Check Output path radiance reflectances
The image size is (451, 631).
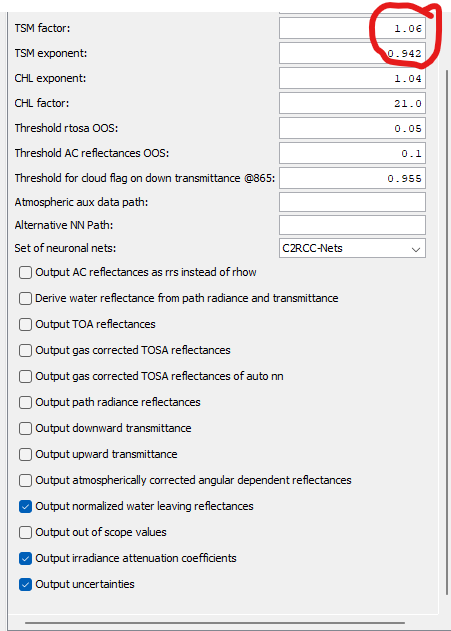tap(25, 402)
